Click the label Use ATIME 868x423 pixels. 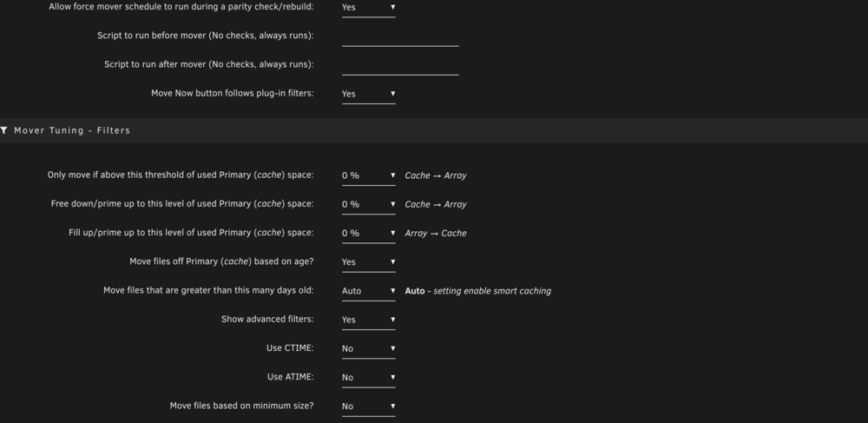pos(291,377)
